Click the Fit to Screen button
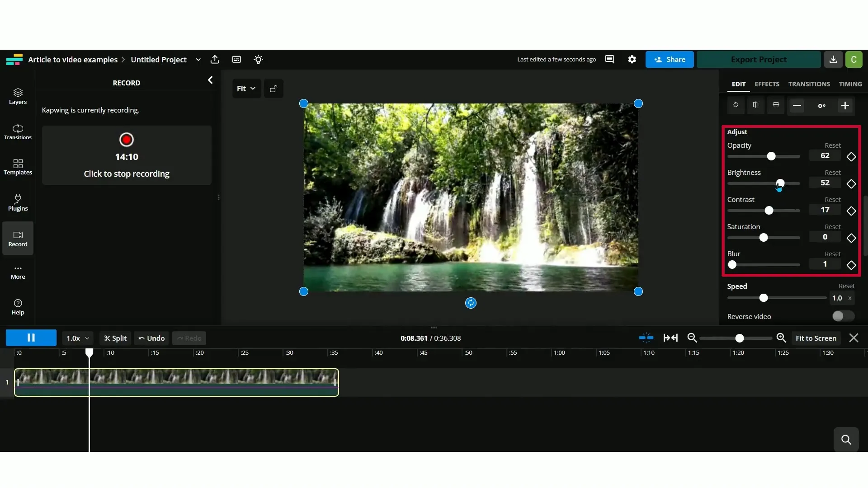 pyautogui.click(x=816, y=338)
